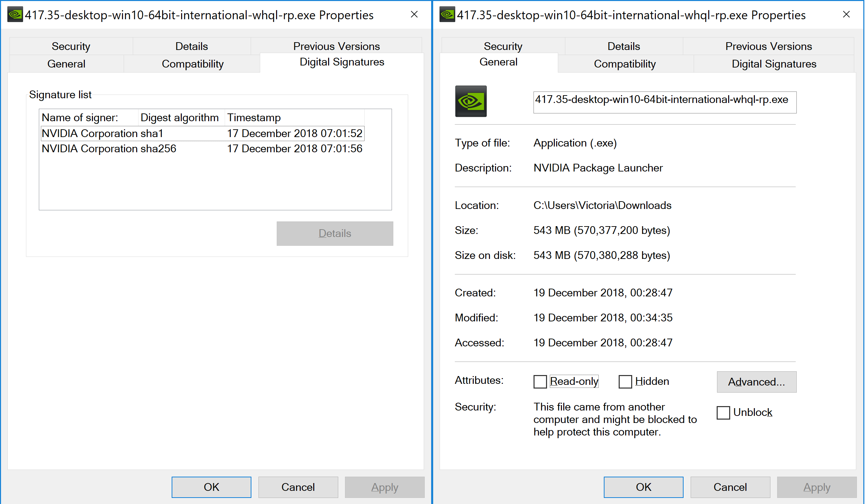This screenshot has height=504, width=865.
Task: Select Digital Signatures tab in the left window
Action: click(x=342, y=62)
